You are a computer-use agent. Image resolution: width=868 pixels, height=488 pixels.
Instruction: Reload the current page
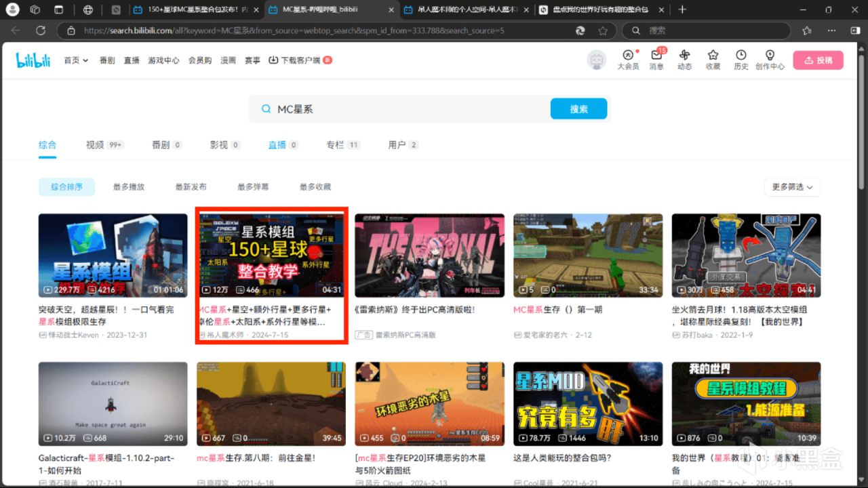(41, 30)
